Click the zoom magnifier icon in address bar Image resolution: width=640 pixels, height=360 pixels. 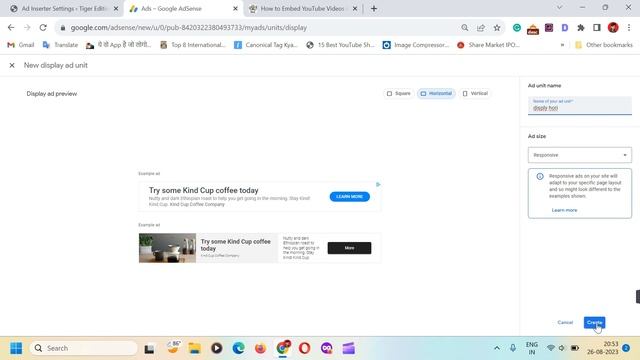(464, 27)
